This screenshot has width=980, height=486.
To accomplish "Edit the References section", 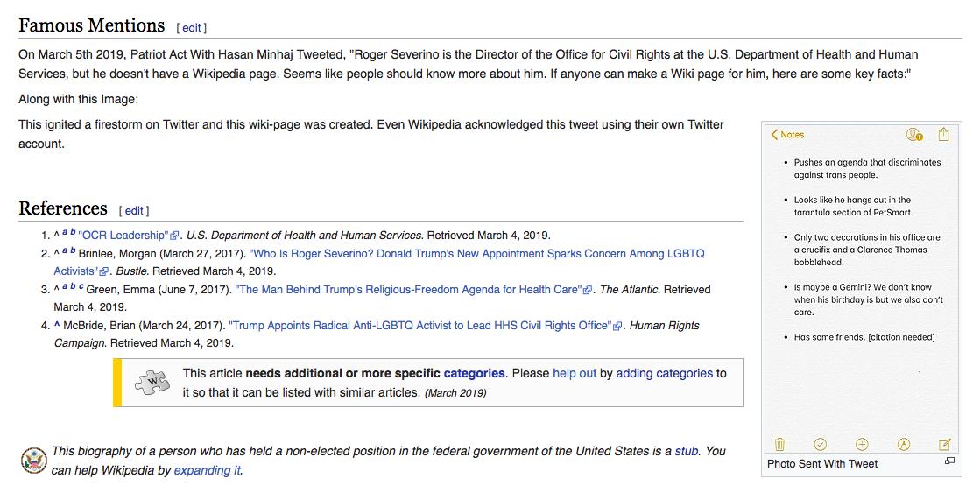I will click(x=134, y=210).
